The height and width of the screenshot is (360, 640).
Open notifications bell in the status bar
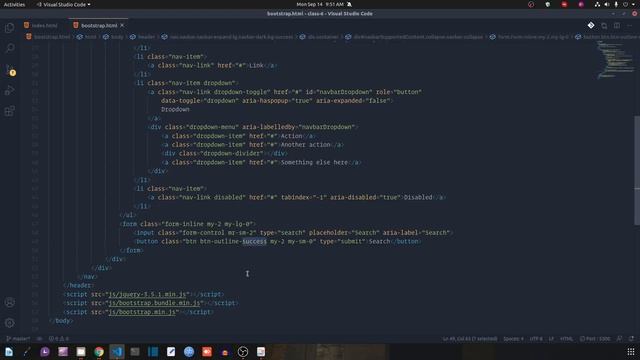point(631,339)
